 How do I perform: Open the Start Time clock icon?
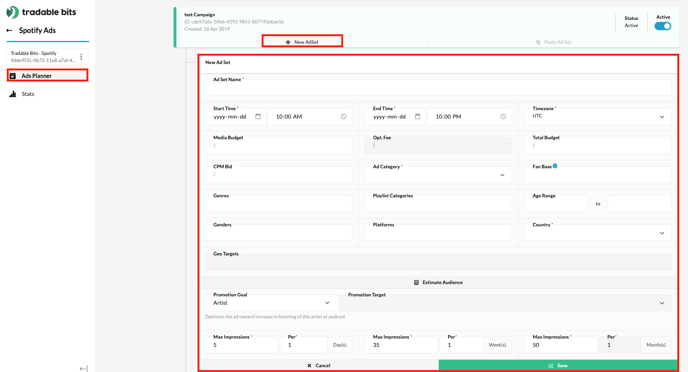344,117
